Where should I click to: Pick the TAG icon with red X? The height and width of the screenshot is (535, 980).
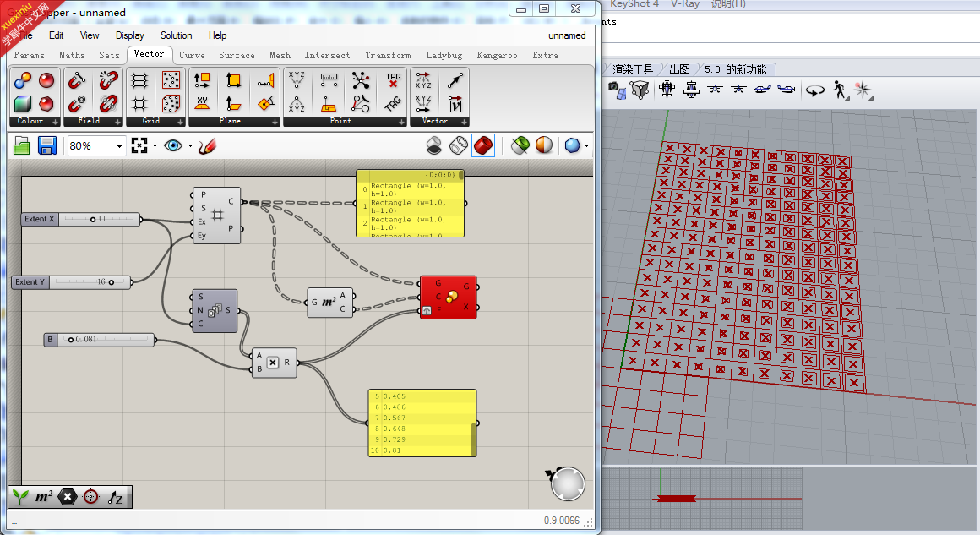tap(393, 80)
